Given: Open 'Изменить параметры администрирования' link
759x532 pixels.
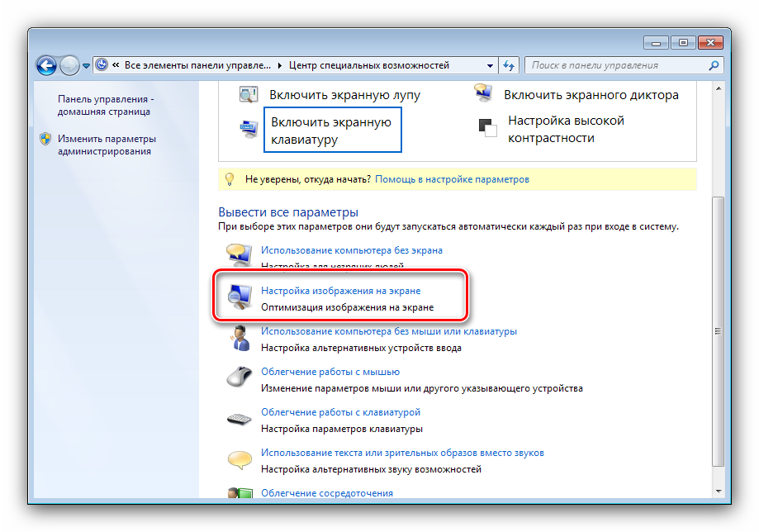Looking at the screenshot, I should 107,145.
